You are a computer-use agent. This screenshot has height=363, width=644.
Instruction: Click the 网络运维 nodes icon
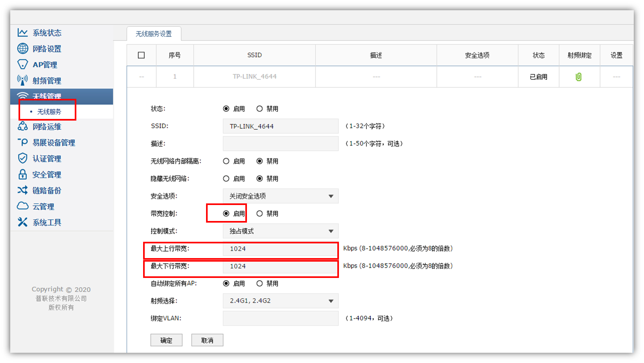click(x=22, y=127)
